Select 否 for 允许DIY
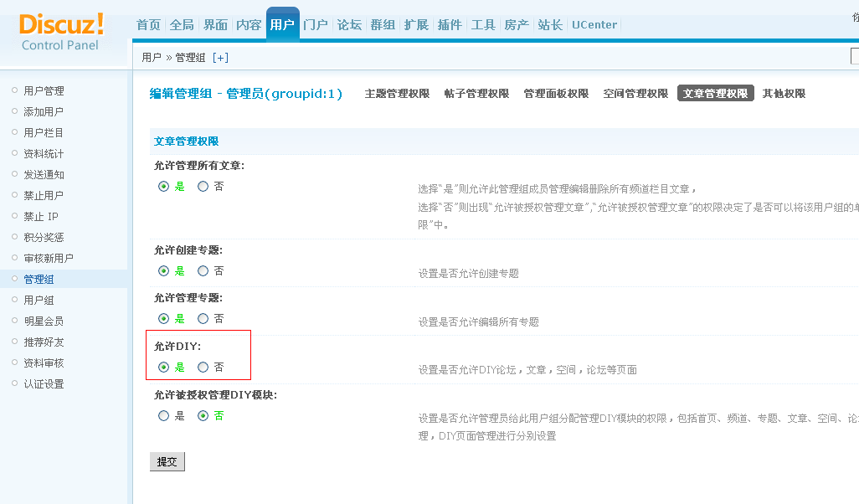Viewport: 859px width, 504px height. 203,368
